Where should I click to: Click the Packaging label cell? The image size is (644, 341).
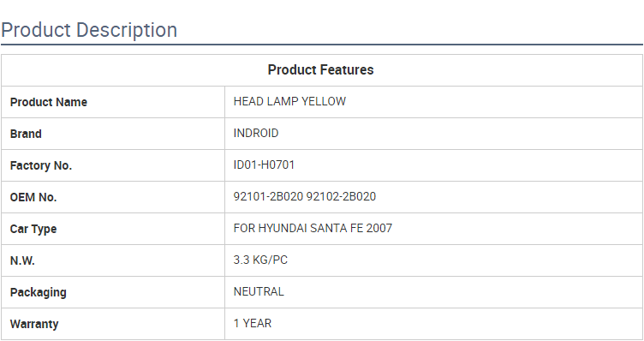click(x=113, y=292)
